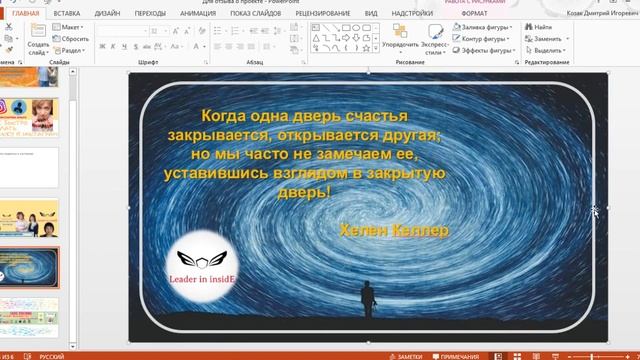The width and height of the screenshot is (640, 360).
Task: Select the triangle shape in gallery
Action: [x=316, y=38]
